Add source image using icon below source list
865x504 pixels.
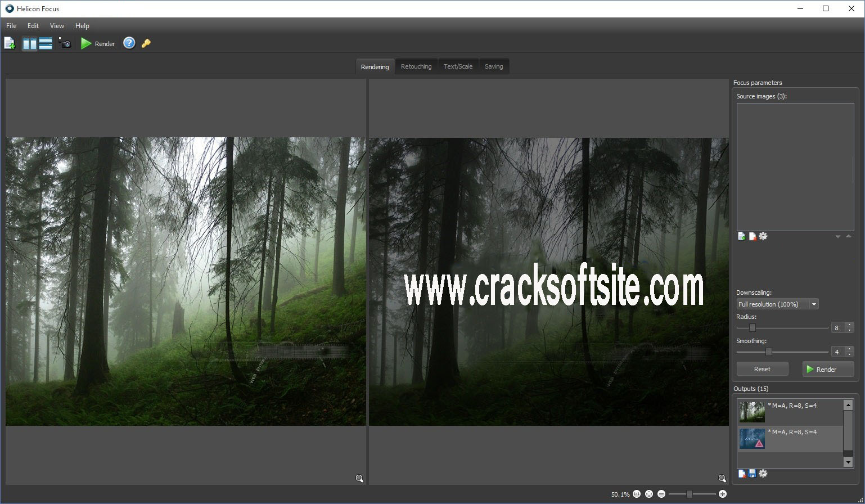(x=742, y=237)
